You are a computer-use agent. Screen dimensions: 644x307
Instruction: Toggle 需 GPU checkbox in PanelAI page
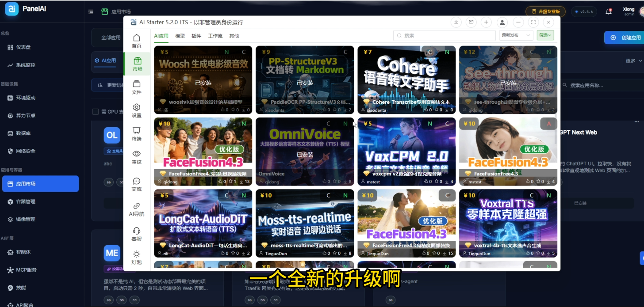pos(95,112)
